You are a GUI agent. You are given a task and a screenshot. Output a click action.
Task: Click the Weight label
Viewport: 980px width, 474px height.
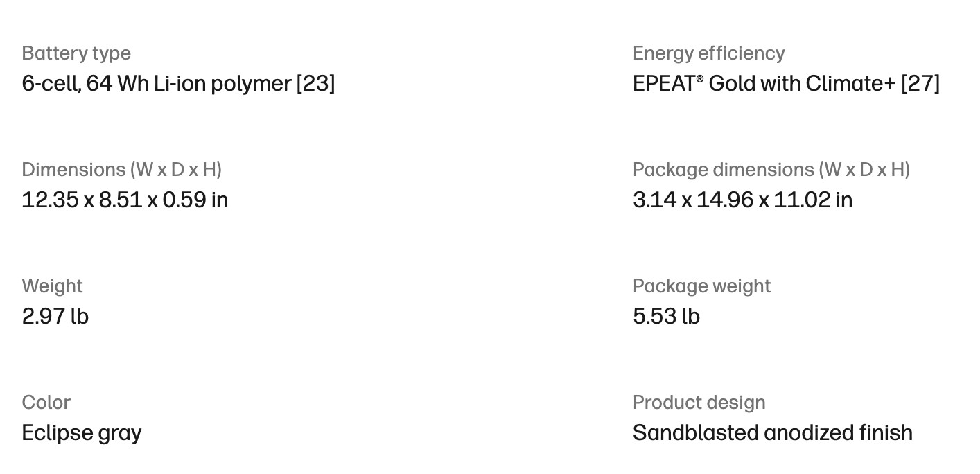click(52, 286)
